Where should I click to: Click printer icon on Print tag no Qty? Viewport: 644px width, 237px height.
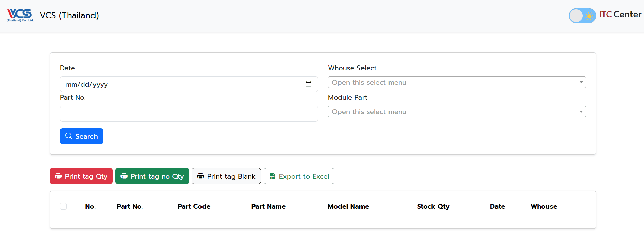click(x=124, y=176)
